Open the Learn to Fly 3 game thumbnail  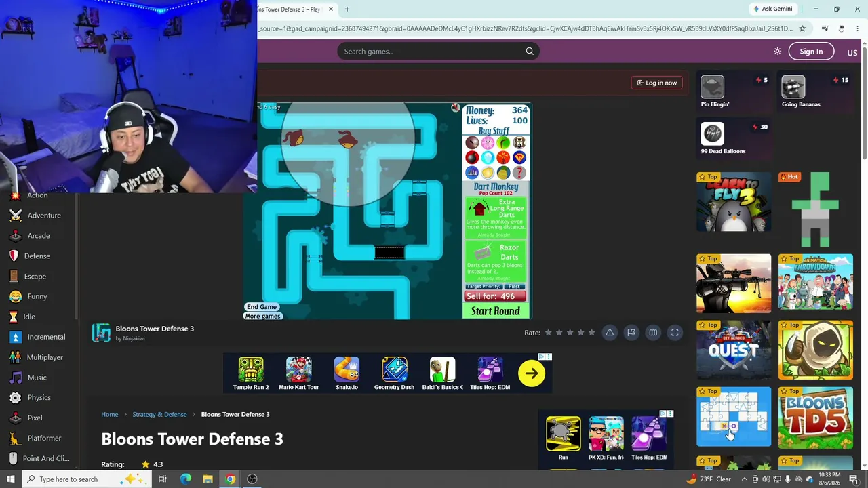(x=734, y=202)
